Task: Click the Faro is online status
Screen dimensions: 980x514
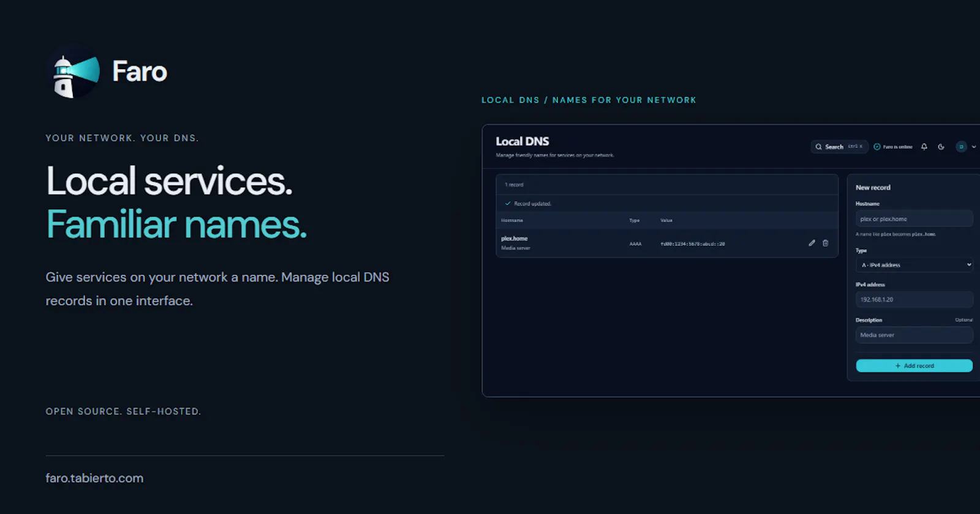Action: 893,147
